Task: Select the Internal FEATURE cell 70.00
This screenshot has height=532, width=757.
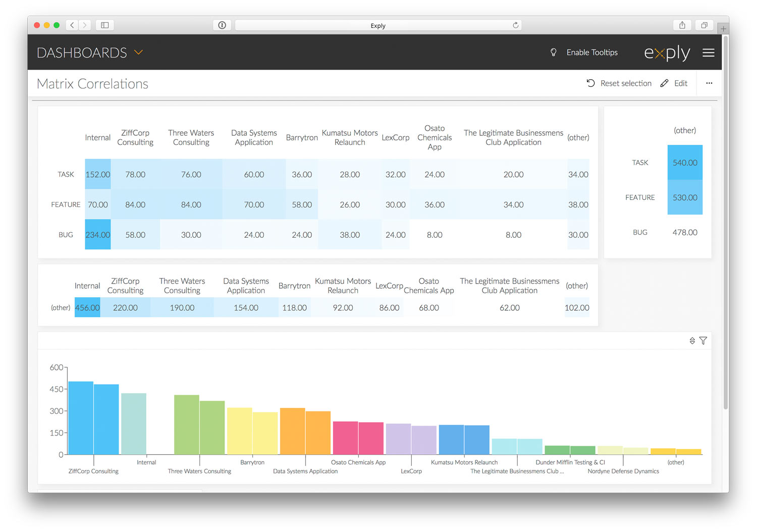Action: click(98, 204)
